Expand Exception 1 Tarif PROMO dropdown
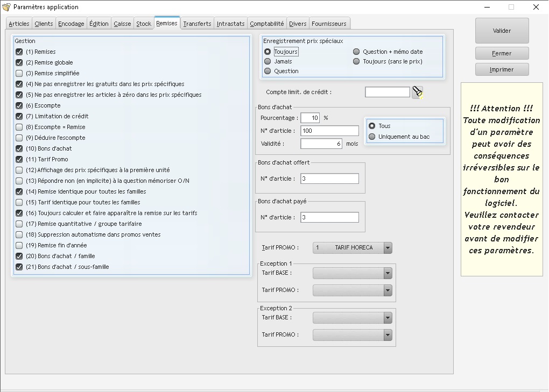Viewport: 549px width, 392px height. click(352, 290)
